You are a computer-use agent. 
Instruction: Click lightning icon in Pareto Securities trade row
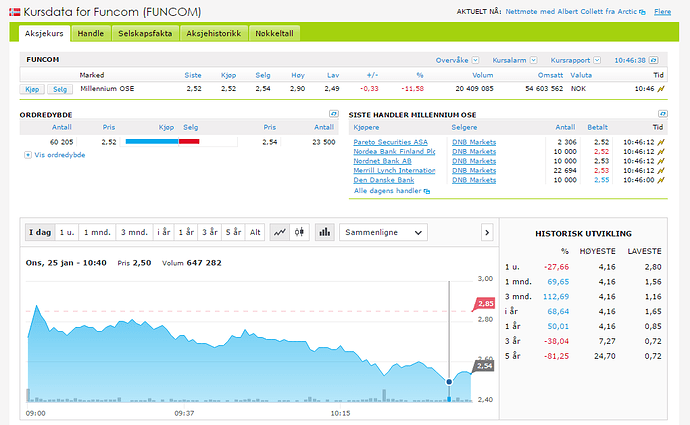(x=661, y=142)
